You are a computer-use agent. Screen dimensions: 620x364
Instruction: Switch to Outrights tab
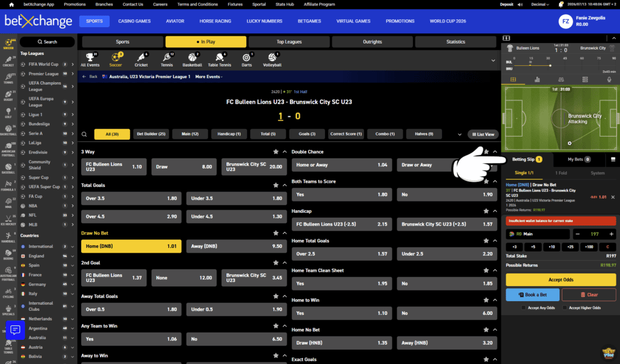coord(372,42)
